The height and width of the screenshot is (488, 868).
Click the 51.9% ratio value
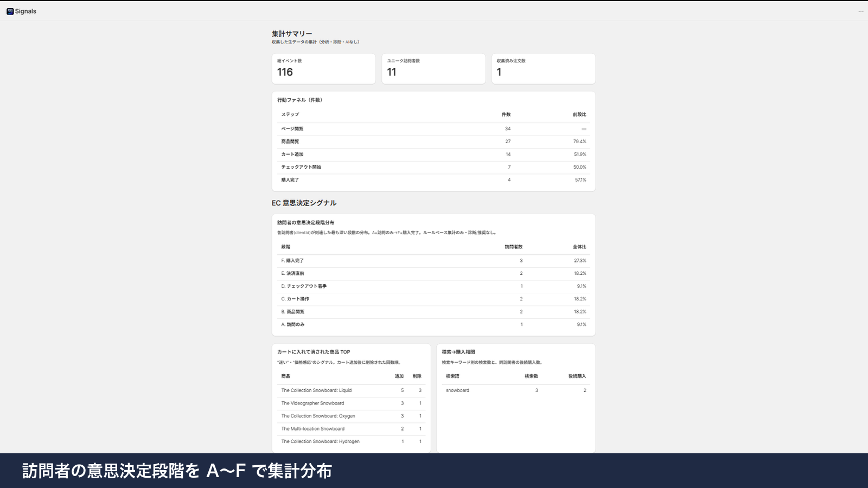coord(580,155)
